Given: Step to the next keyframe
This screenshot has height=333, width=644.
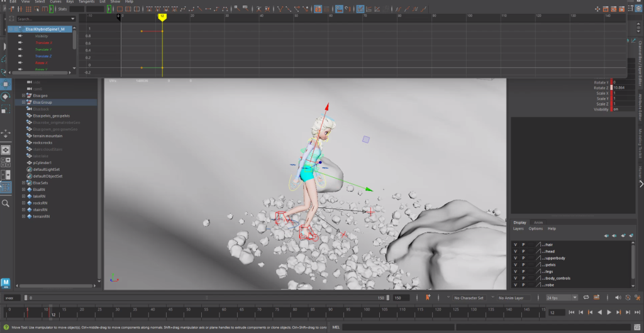Looking at the screenshot, I should coord(619,312).
